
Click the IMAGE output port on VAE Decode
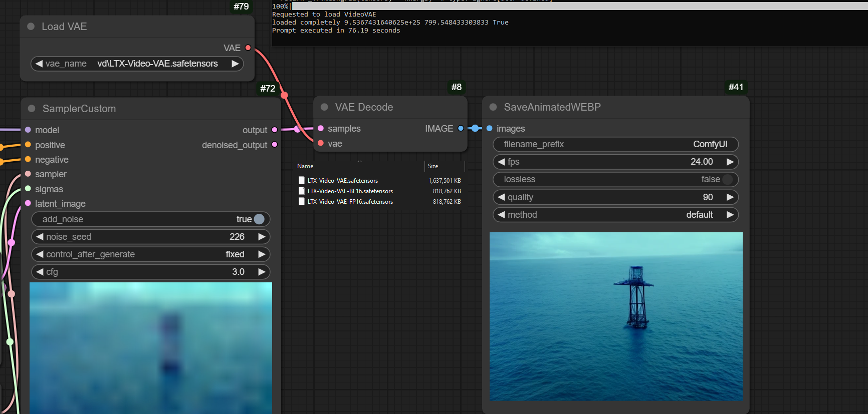[461, 129]
